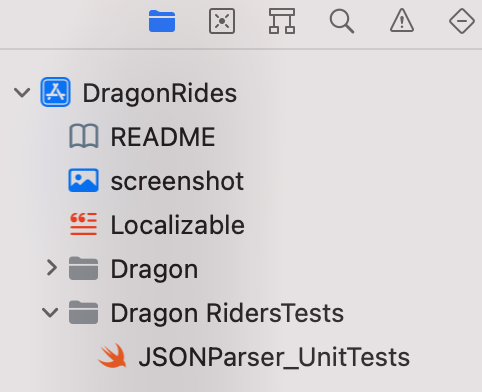Click the README book icon
Viewport: 482px width, 392px height.
(x=84, y=136)
